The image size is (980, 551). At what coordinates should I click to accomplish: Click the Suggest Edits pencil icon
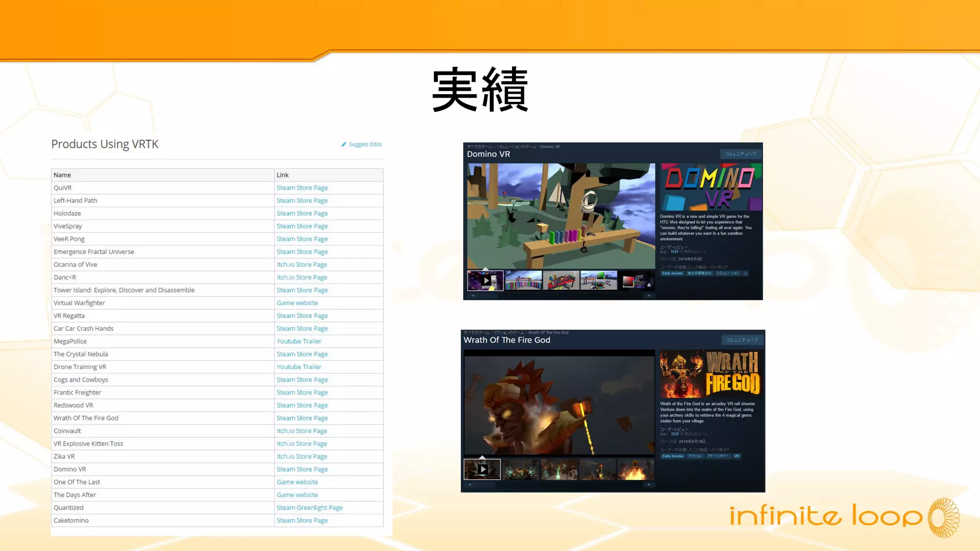(x=344, y=144)
